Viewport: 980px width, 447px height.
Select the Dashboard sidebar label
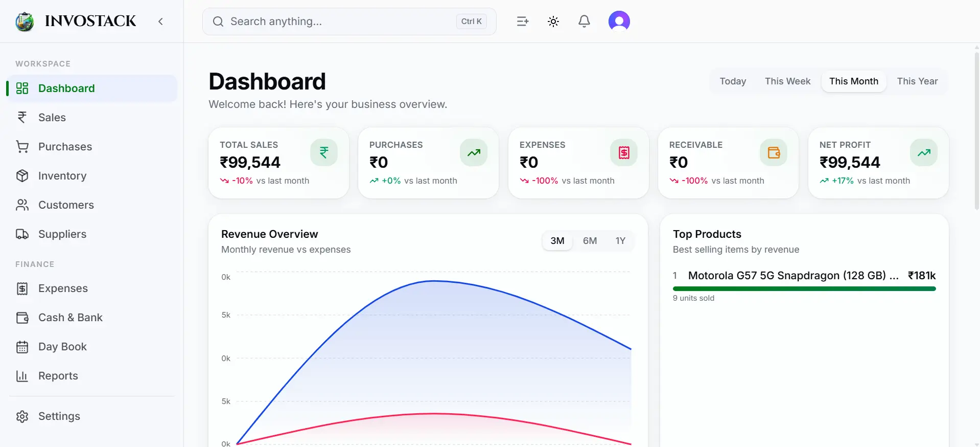66,88
